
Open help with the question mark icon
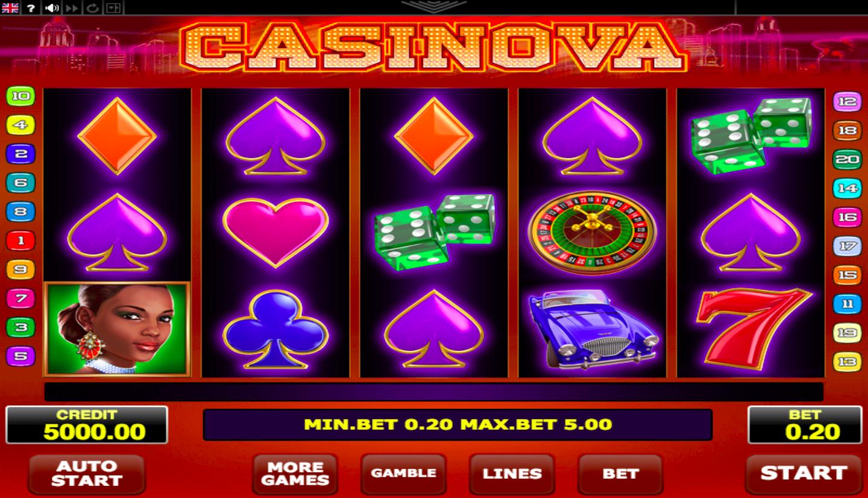(x=31, y=8)
